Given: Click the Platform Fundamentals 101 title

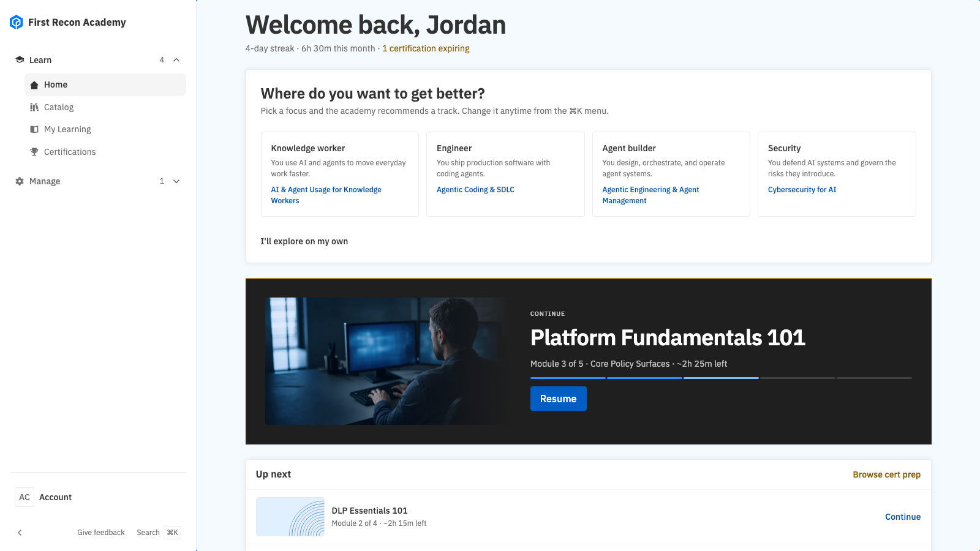Looking at the screenshot, I should tap(668, 338).
